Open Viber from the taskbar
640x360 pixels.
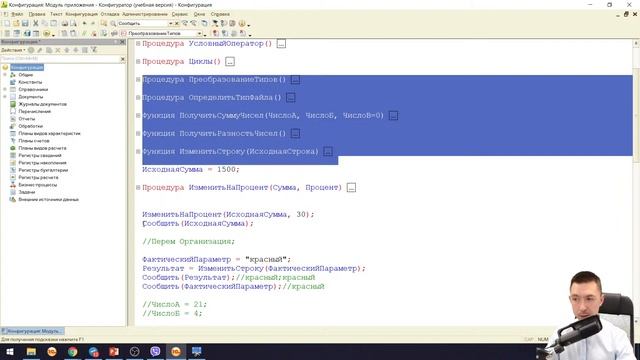tap(155, 351)
